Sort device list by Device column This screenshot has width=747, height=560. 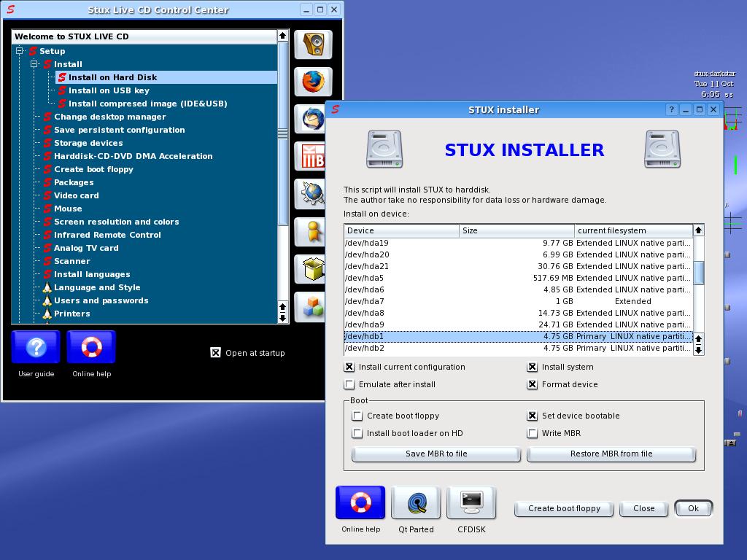coord(402,230)
